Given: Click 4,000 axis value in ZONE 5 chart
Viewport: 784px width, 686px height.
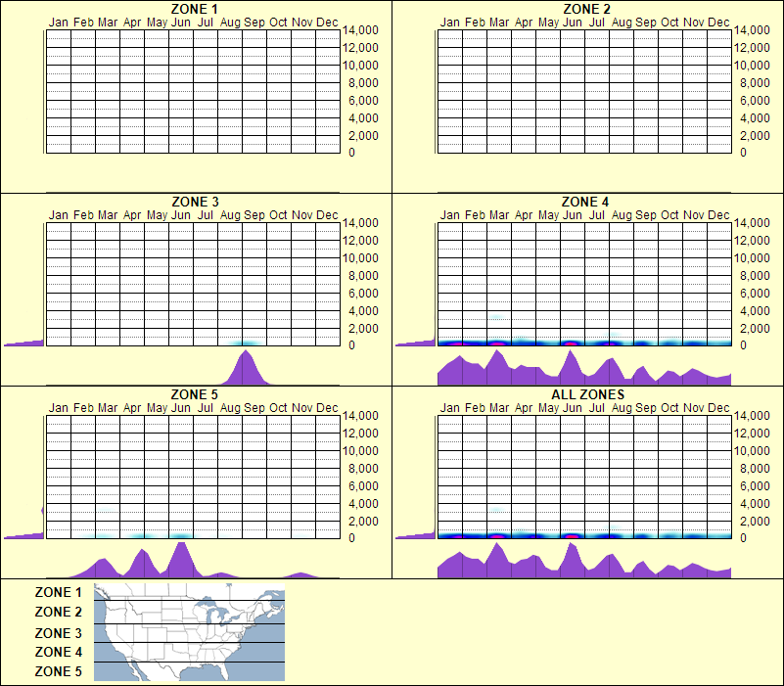Looking at the screenshot, I should tap(363, 504).
